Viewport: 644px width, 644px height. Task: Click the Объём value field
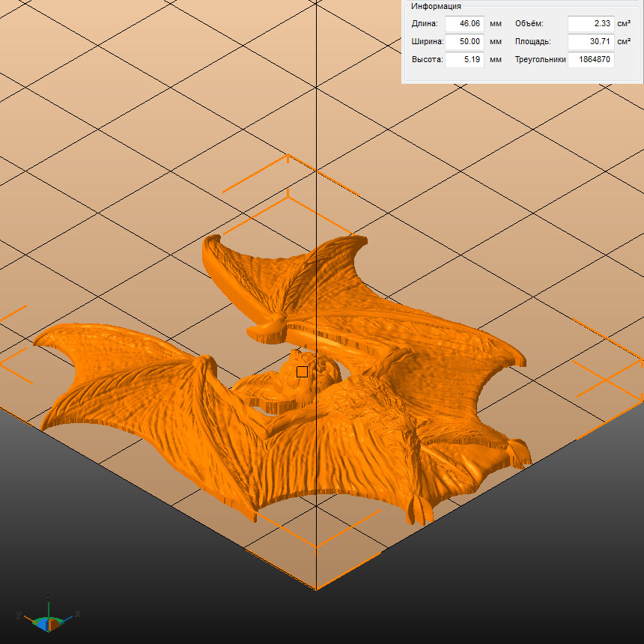tap(590, 24)
